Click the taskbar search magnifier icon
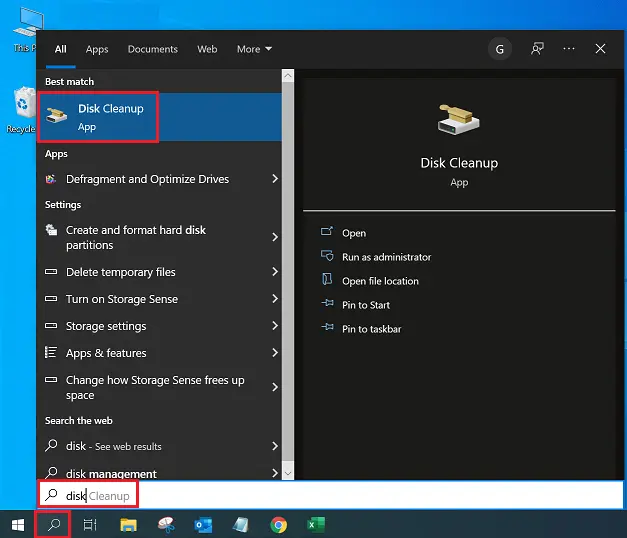The height and width of the screenshot is (538, 627). tap(54, 525)
